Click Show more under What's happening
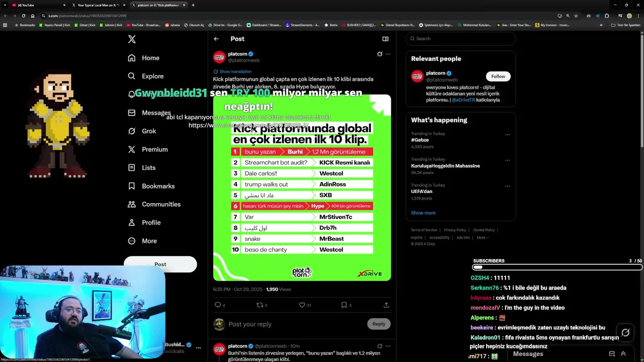 click(423, 213)
